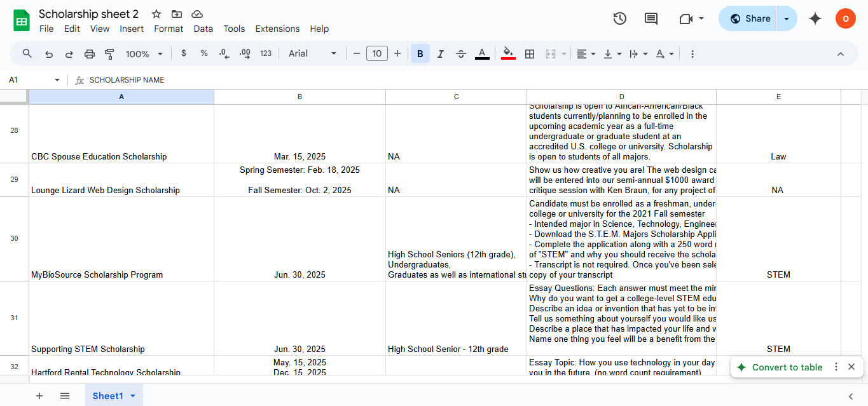
Task: Click the font size input field
Action: 376,54
